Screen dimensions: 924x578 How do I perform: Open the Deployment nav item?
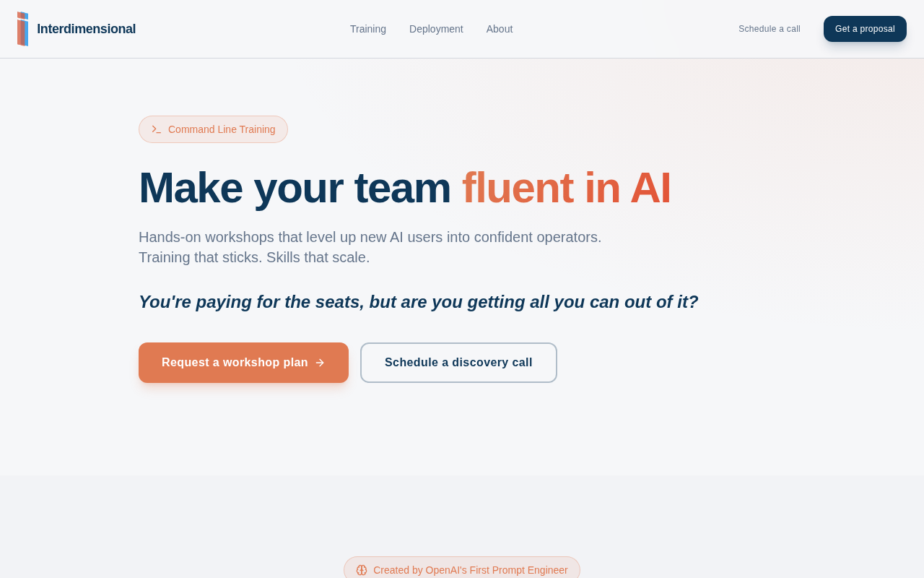pyautogui.click(x=436, y=29)
